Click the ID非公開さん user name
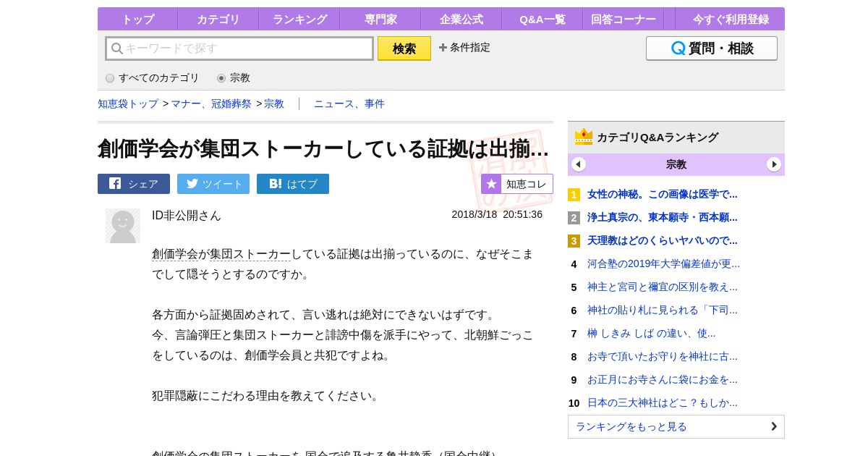Viewport: 868px width, 456px height. pos(187,216)
